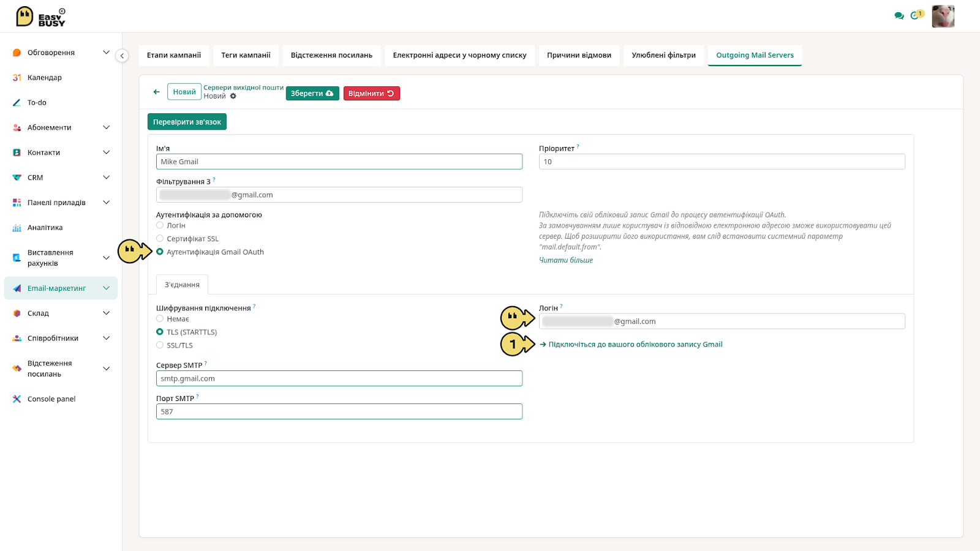Click the Зберегти save button
Screen dimensions: 980x551
coord(312,94)
